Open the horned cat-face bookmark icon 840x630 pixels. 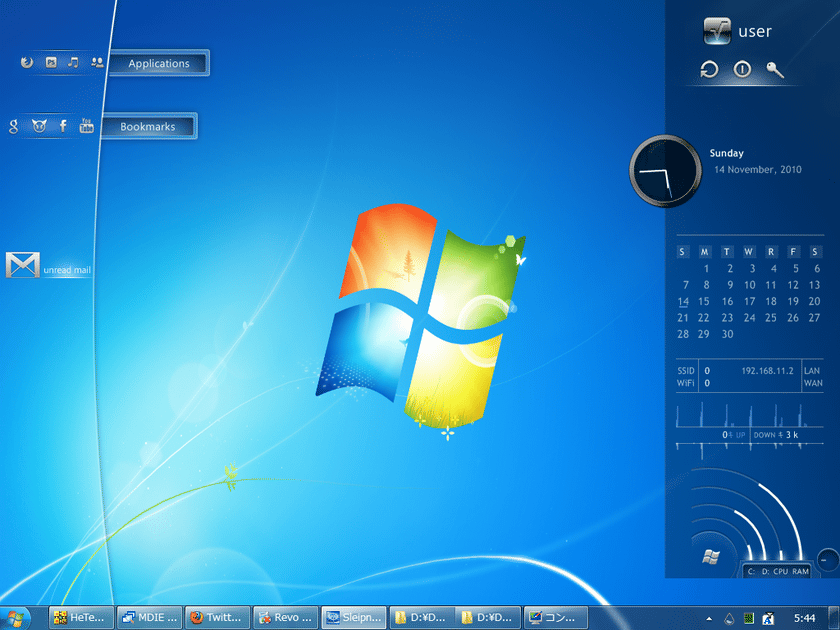(39, 126)
